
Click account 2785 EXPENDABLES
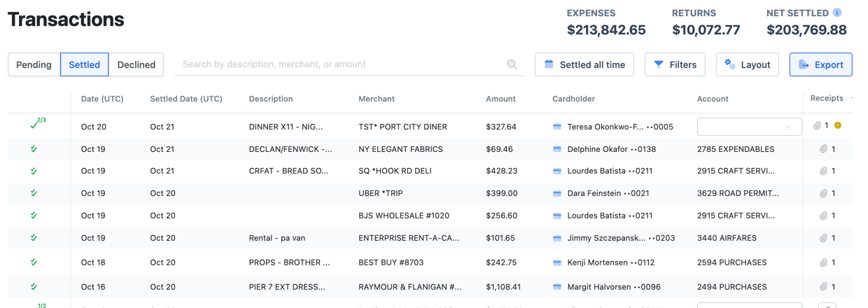pyautogui.click(x=736, y=149)
